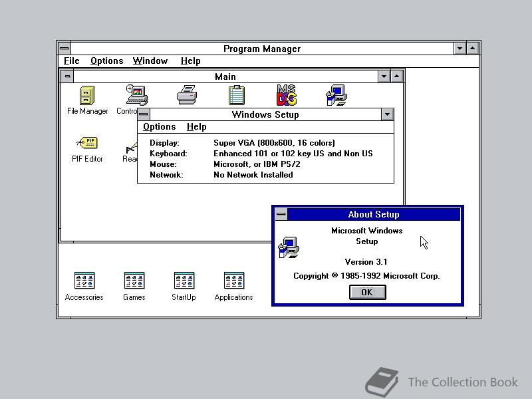The image size is (532, 399).
Task: Maximize the Main group window
Action: pyautogui.click(x=396, y=76)
